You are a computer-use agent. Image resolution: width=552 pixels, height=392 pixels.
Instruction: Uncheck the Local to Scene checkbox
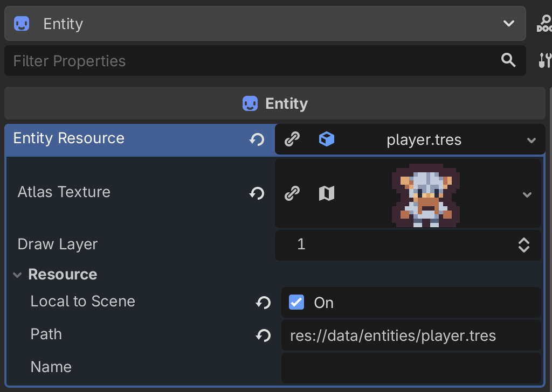[296, 302]
